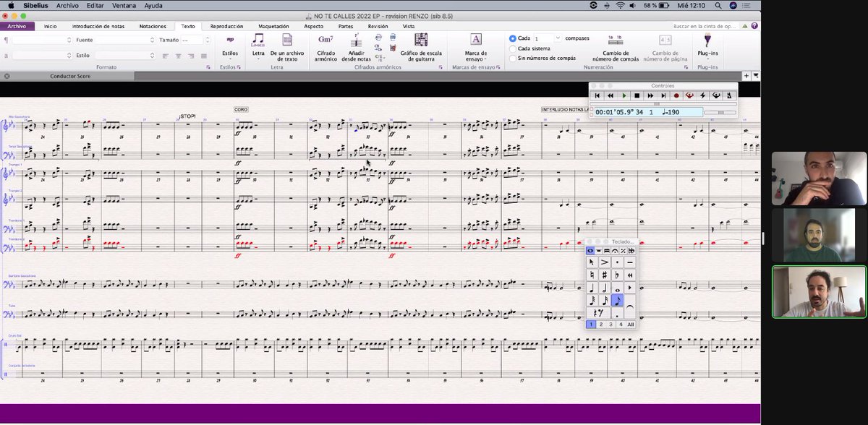The image size is (868, 425).
Task: Switch keypad to voice 1
Action: point(591,325)
